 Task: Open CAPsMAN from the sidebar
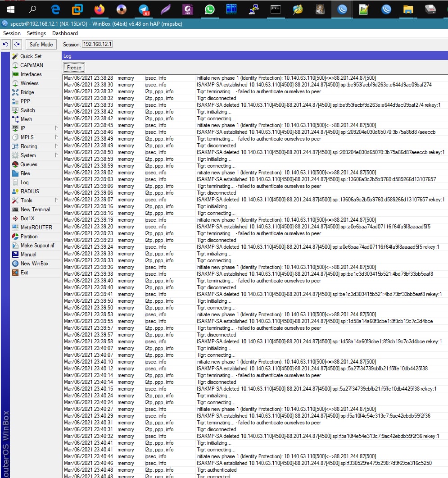pyautogui.click(x=36, y=65)
